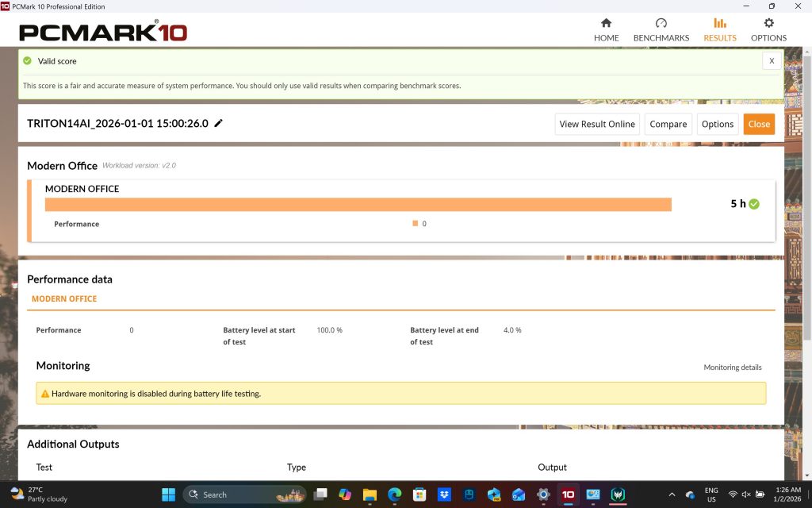The image size is (812, 508).
Task: Click the pencil icon to rename the result
Action: (x=219, y=123)
